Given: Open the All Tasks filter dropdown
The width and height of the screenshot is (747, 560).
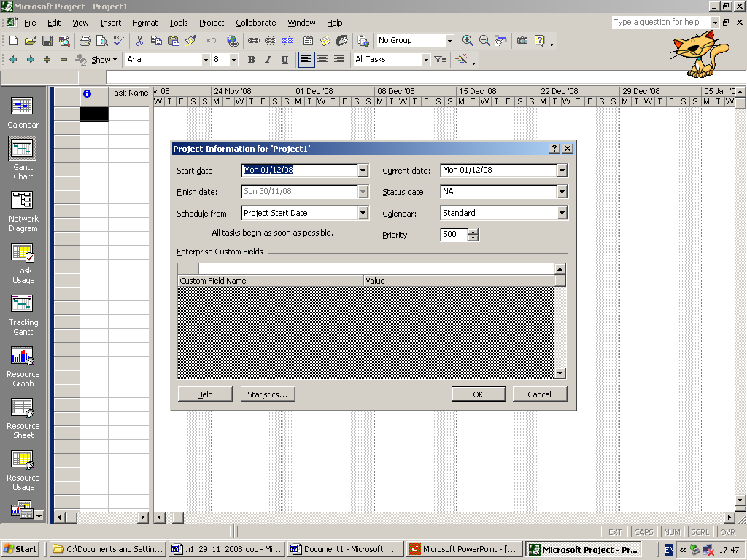Looking at the screenshot, I should point(426,60).
